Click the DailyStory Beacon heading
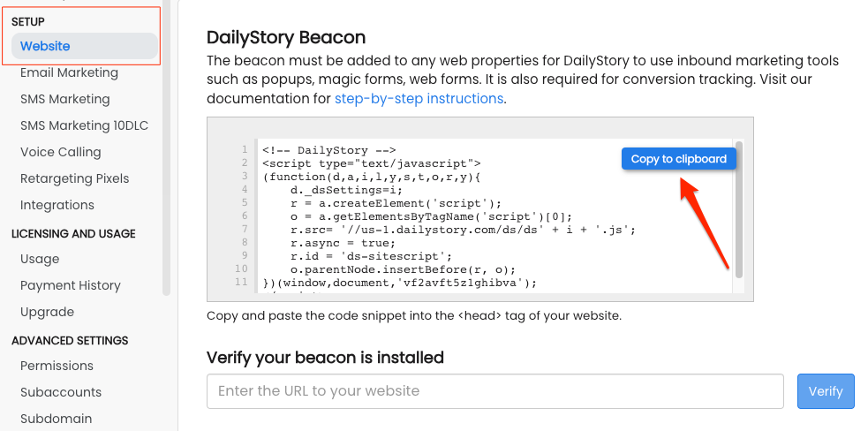Image resolution: width=868 pixels, height=431 pixels. click(286, 38)
